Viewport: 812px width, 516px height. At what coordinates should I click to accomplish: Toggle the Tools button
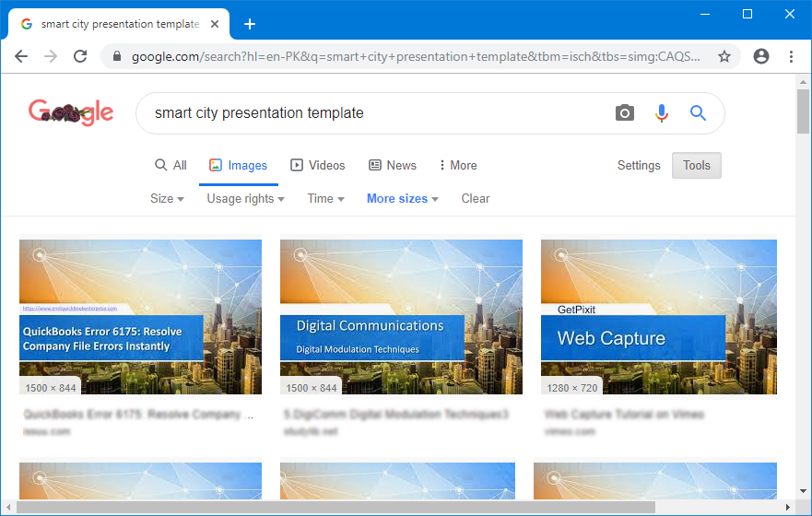click(696, 166)
